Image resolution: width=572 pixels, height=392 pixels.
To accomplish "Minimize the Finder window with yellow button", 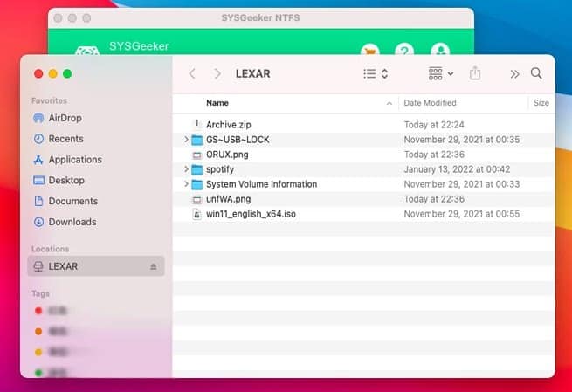I will (x=53, y=73).
